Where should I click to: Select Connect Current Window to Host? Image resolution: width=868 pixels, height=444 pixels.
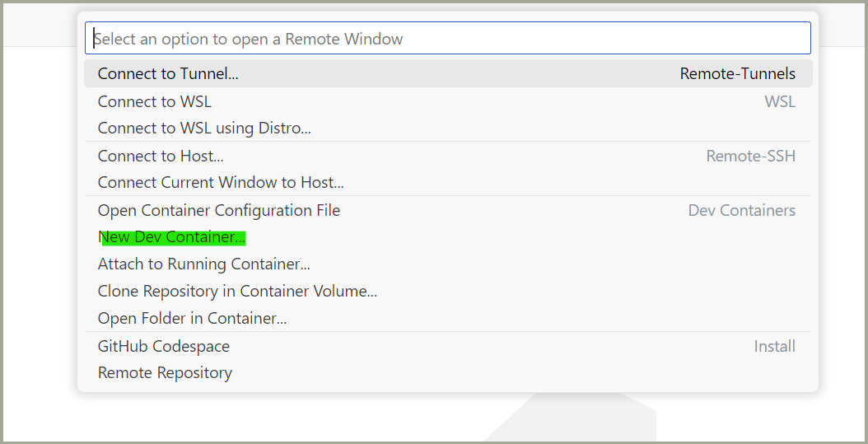click(448, 182)
